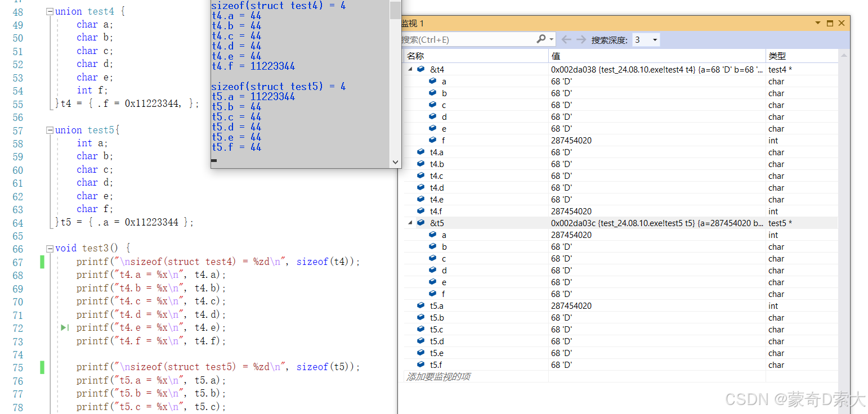Click line number 66 in the editor
The image size is (868, 414).
(x=17, y=249)
